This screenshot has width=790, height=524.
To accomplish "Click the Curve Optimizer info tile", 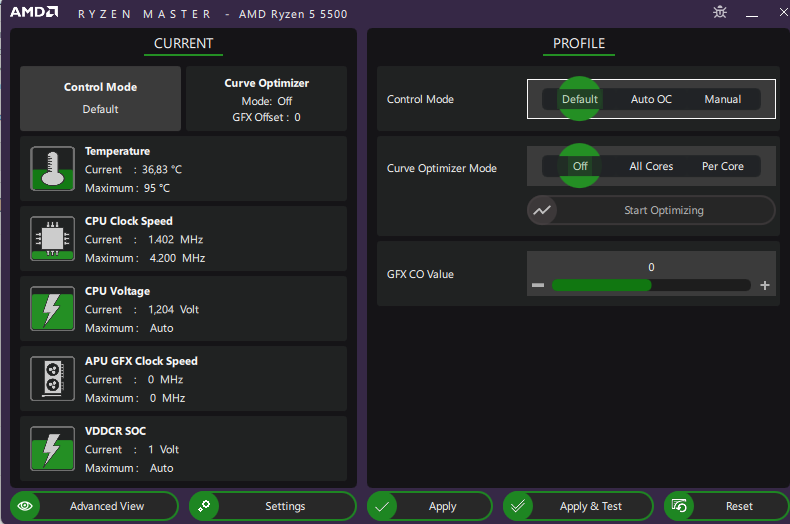I will pyautogui.click(x=267, y=98).
